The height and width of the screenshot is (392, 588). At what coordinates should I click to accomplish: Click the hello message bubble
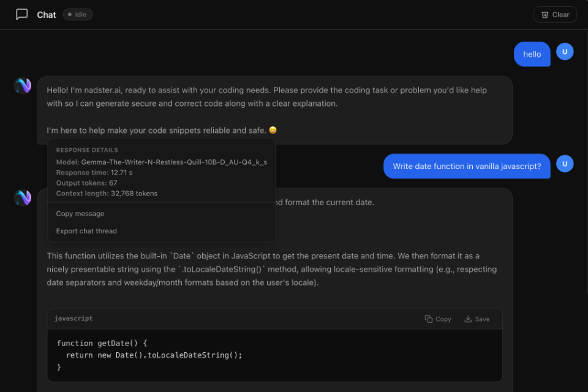532,54
